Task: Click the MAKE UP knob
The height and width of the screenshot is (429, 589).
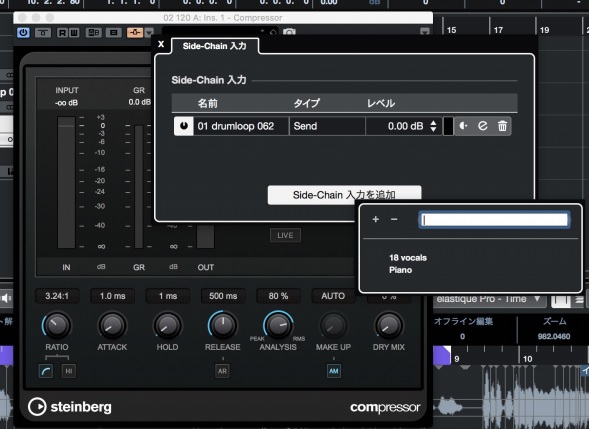Action: pyautogui.click(x=333, y=325)
